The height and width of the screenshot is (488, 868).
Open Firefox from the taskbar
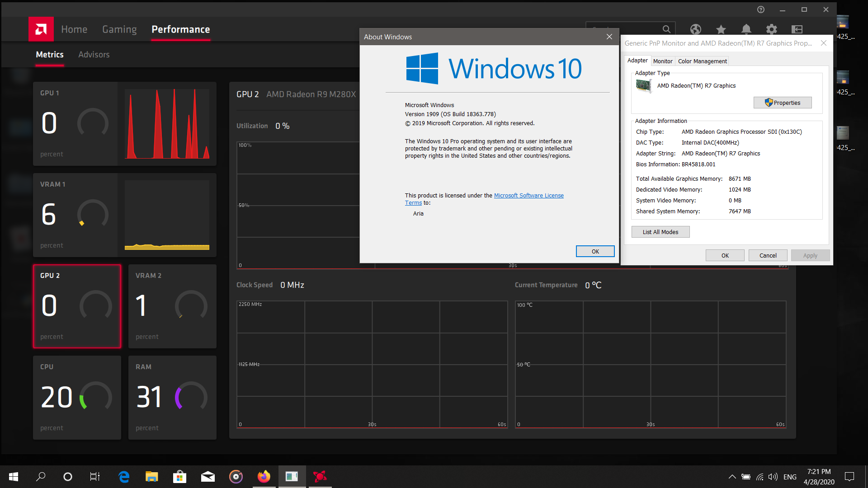[264, 476]
